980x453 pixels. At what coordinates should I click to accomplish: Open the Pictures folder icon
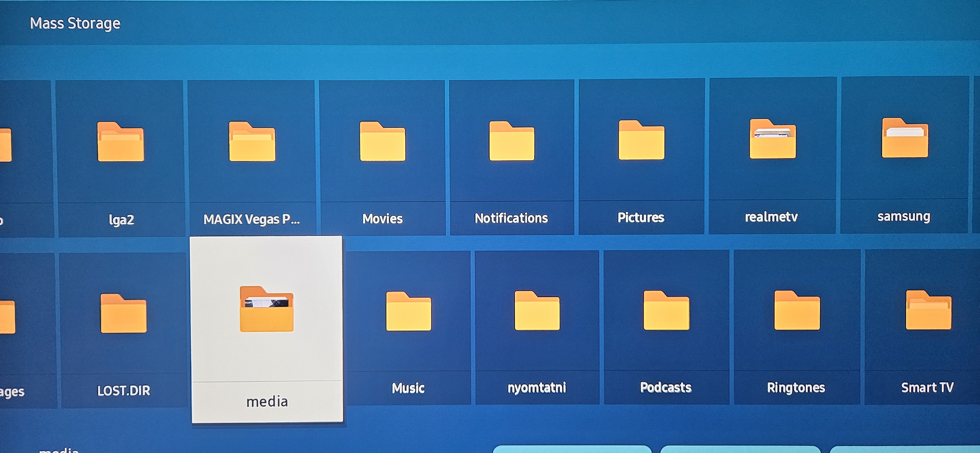[x=641, y=140]
